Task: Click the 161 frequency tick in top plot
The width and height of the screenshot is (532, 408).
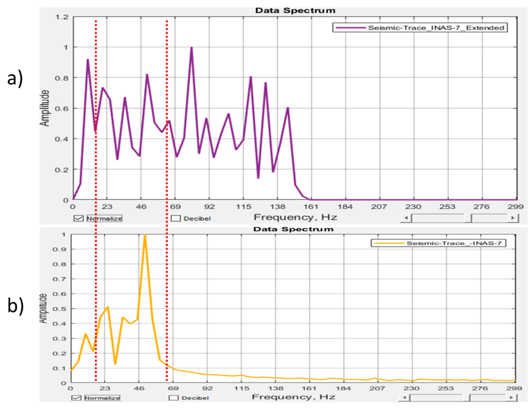Action: click(311, 207)
